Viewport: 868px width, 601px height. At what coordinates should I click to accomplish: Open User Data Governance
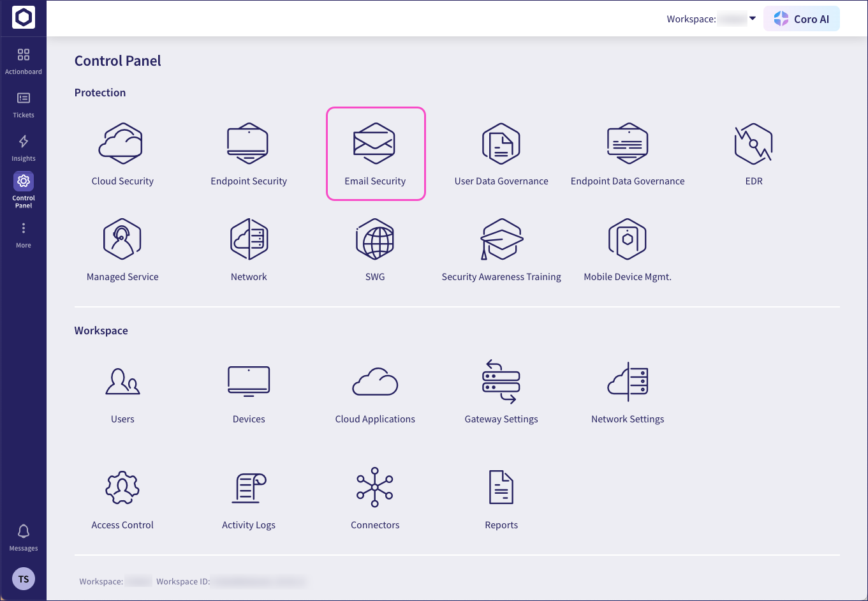click(501, 153)
